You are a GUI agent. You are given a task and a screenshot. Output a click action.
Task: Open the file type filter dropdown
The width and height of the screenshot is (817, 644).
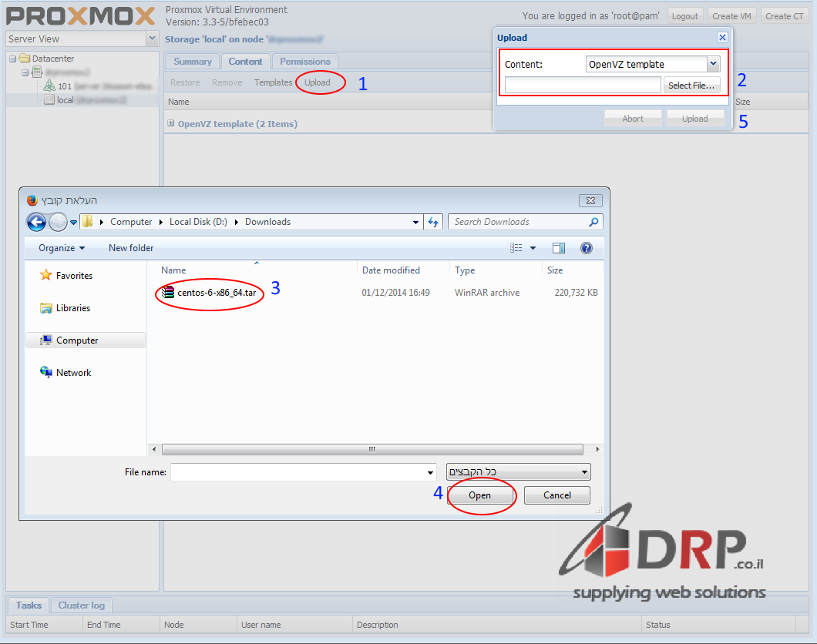click(518, 472)
